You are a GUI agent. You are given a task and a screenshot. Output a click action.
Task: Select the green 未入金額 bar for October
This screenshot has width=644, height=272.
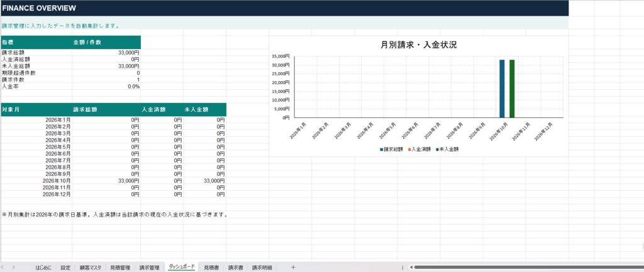(x=512, y=89)
